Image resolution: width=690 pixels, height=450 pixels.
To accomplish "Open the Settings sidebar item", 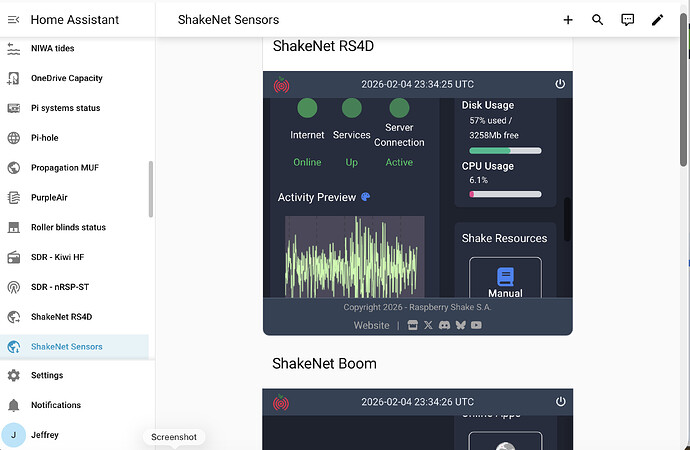I will (46, 375).
